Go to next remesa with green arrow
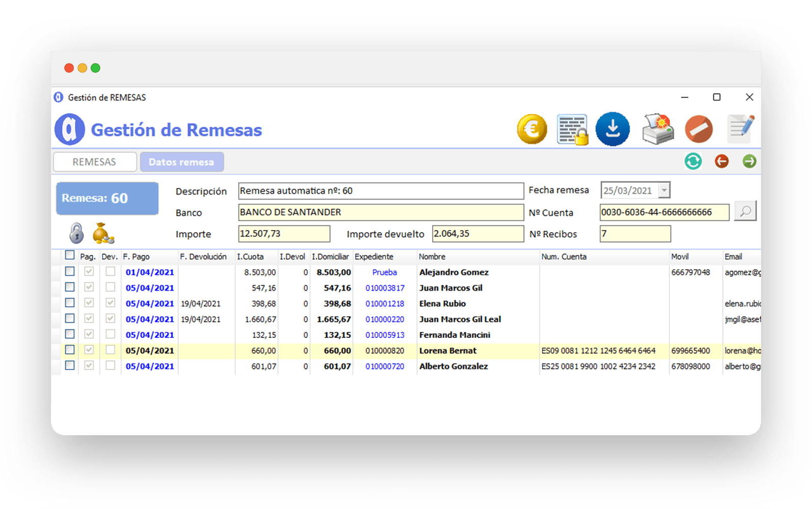 (x=749, y=161)
